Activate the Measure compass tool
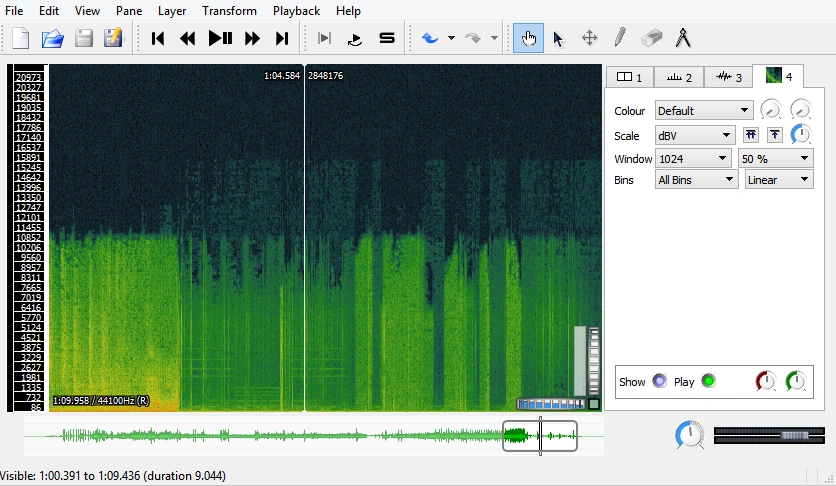 click(683, 39)
